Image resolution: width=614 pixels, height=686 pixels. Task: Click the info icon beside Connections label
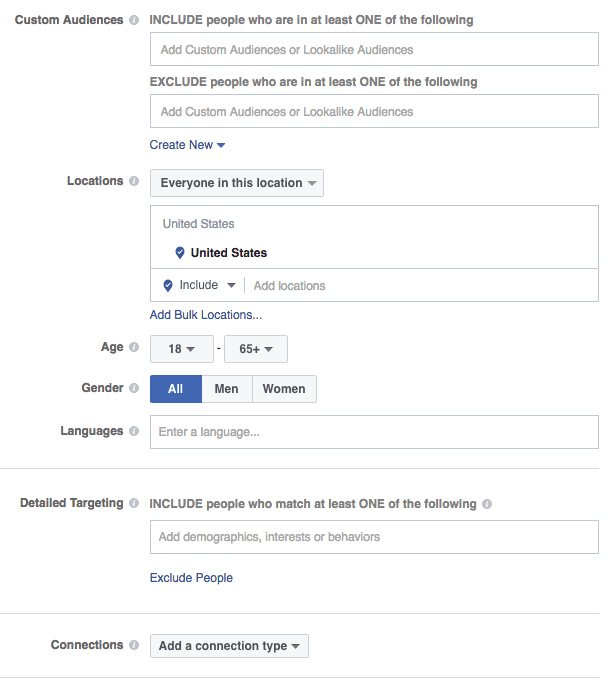tap(135, 646)
